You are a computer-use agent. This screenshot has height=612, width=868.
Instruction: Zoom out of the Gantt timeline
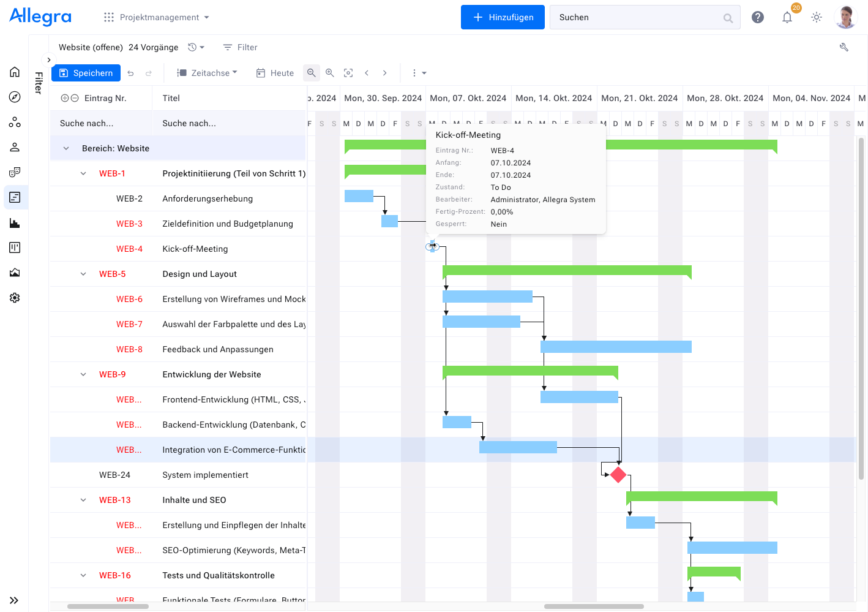(x=312, y=72)
